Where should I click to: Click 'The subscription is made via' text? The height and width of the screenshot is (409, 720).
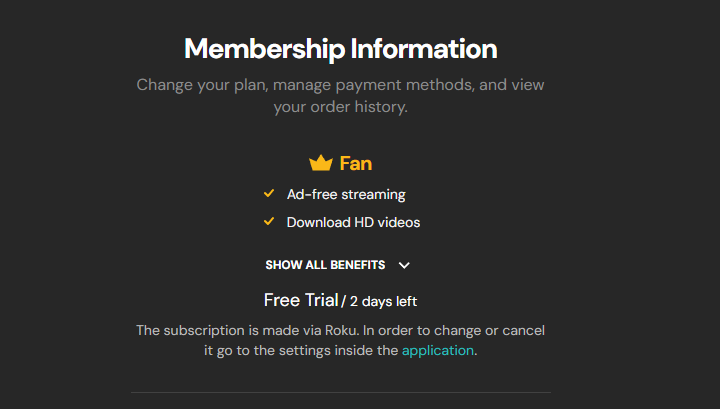click(228, 330)
